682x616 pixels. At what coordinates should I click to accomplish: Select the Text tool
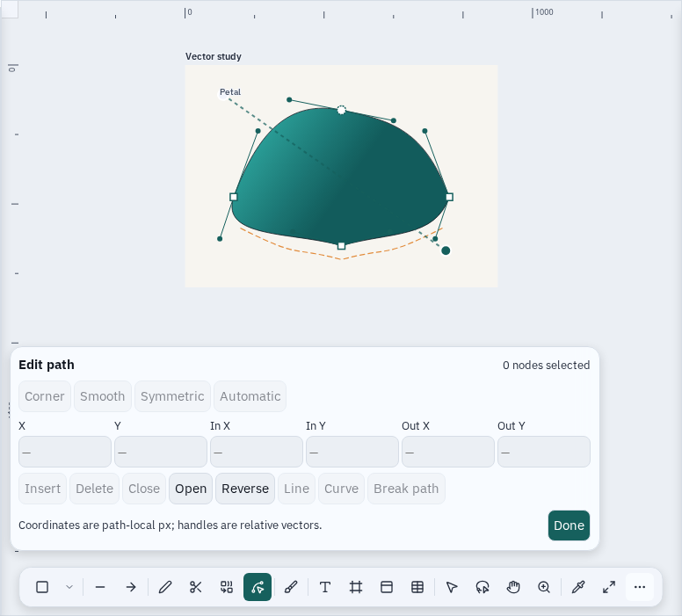(325, 587)
